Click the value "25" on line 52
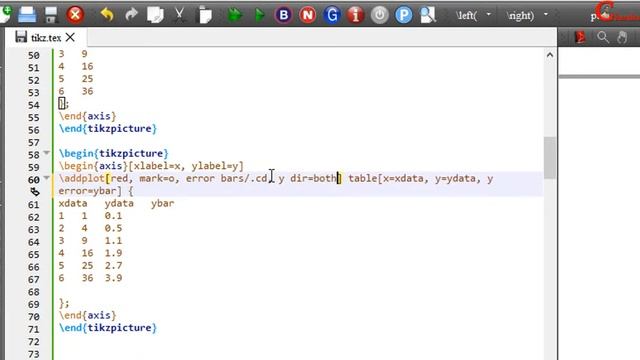This screenshot has width=640, height=360. [x=87, y=79]
